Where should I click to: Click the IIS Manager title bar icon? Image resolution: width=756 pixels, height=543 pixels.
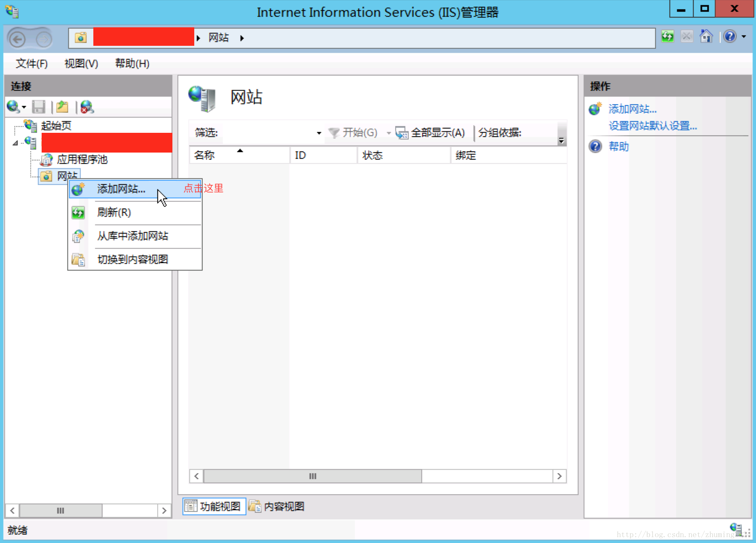pos(12,11)
